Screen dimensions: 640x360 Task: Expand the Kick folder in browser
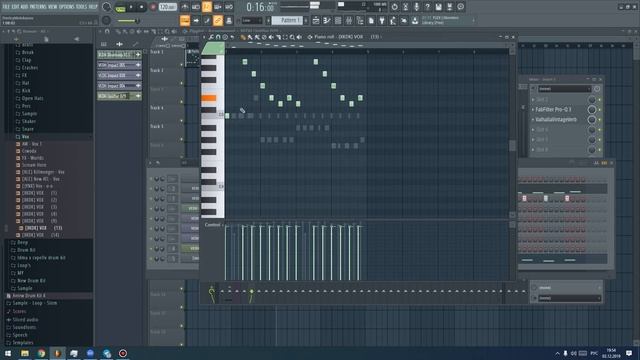coord(25,91)
